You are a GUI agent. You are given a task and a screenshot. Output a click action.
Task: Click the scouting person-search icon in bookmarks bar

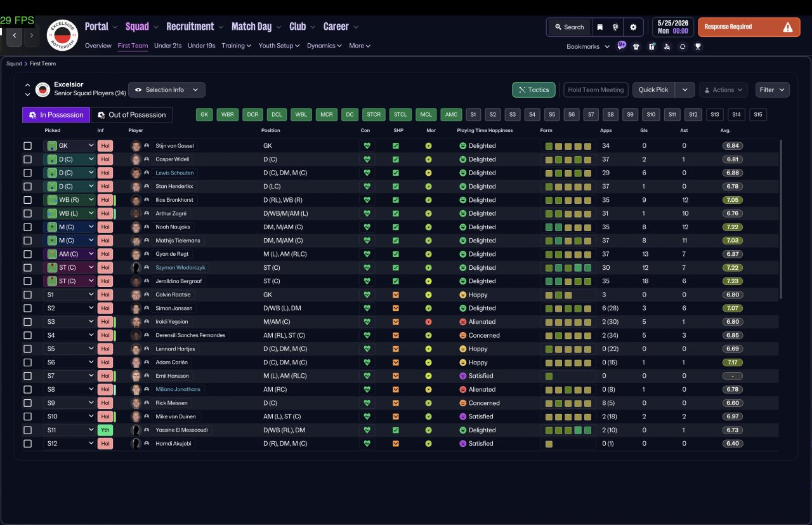pyautogui.click(x=667, y=46)
